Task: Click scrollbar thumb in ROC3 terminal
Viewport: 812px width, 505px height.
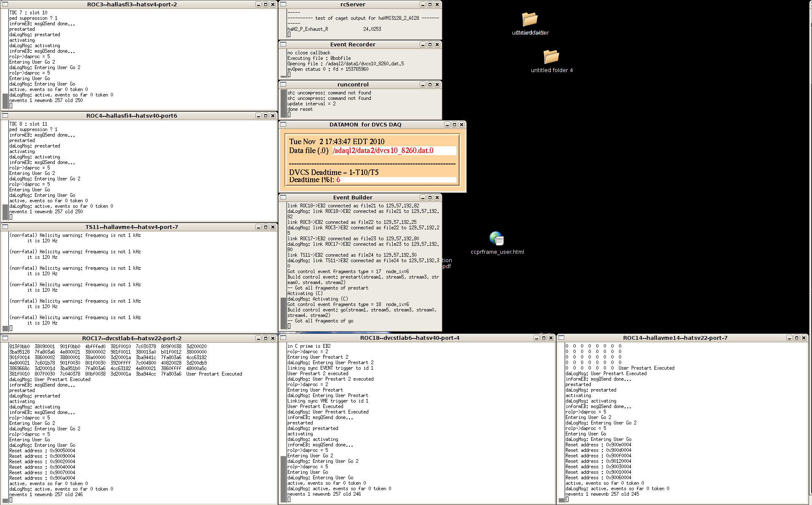Action: click(x=5, y=100)
